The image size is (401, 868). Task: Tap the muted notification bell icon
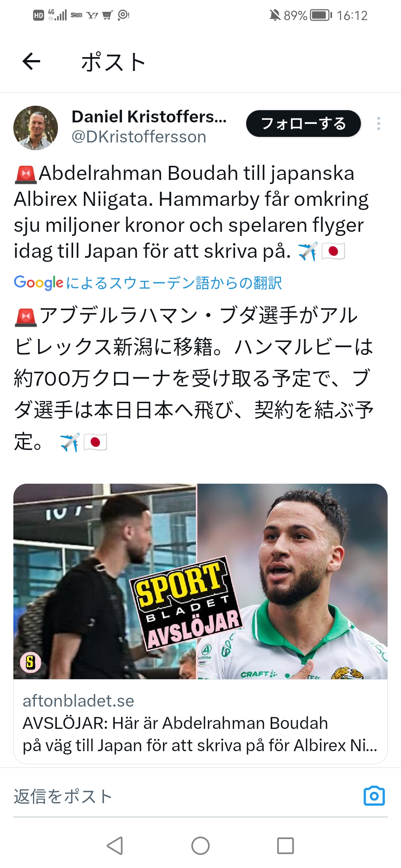pos(275,15)
